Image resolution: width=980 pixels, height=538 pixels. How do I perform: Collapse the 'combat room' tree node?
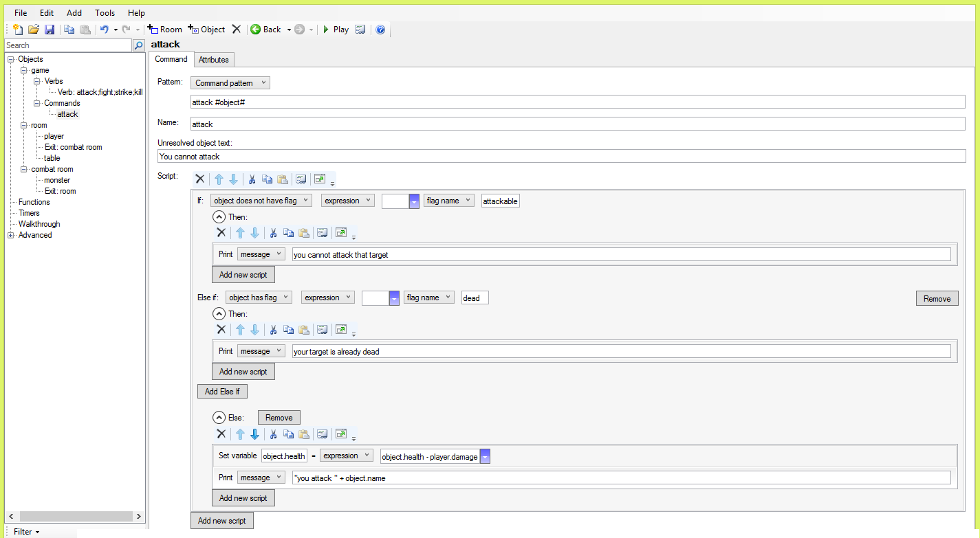[24, 169]
